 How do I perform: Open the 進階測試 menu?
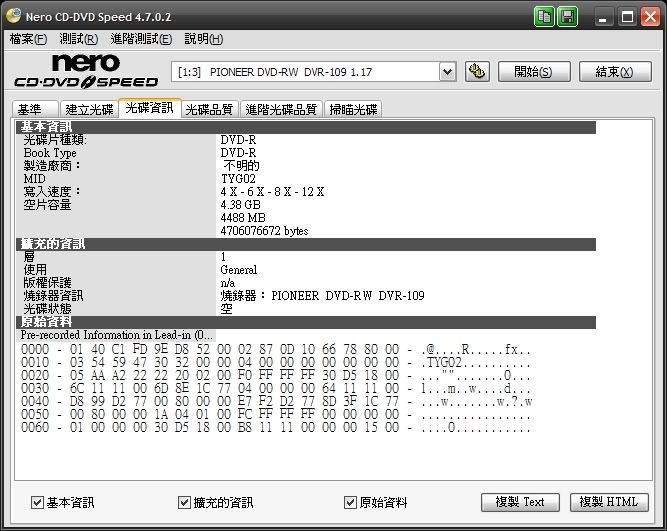[x=140, y=39]
